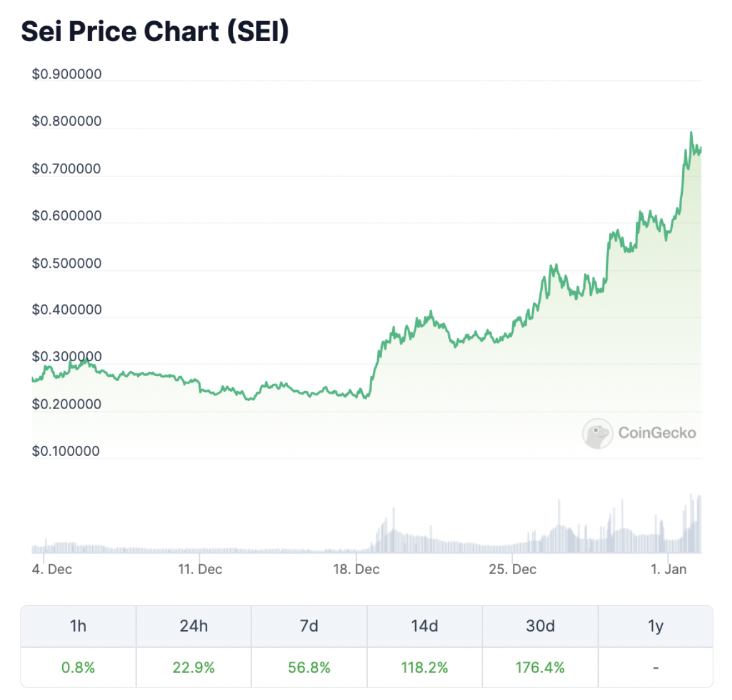Switch to the 24h timeframe tab

point(194,626)
